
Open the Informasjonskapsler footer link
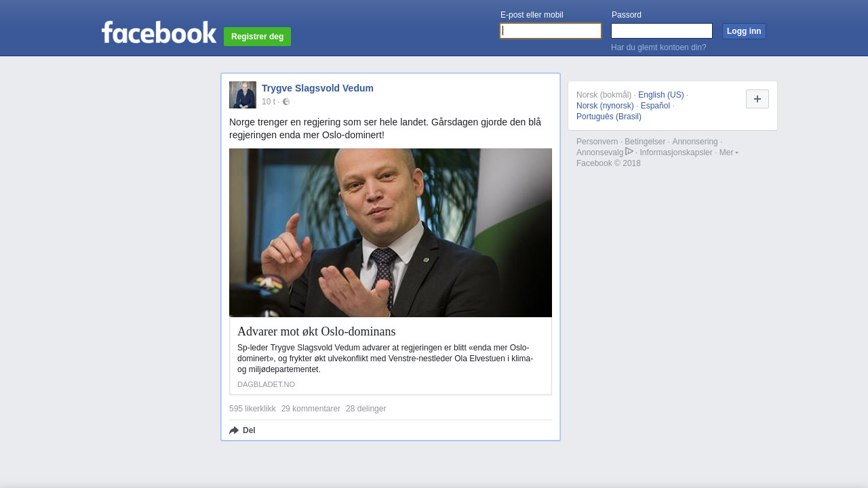click(676, 152)
